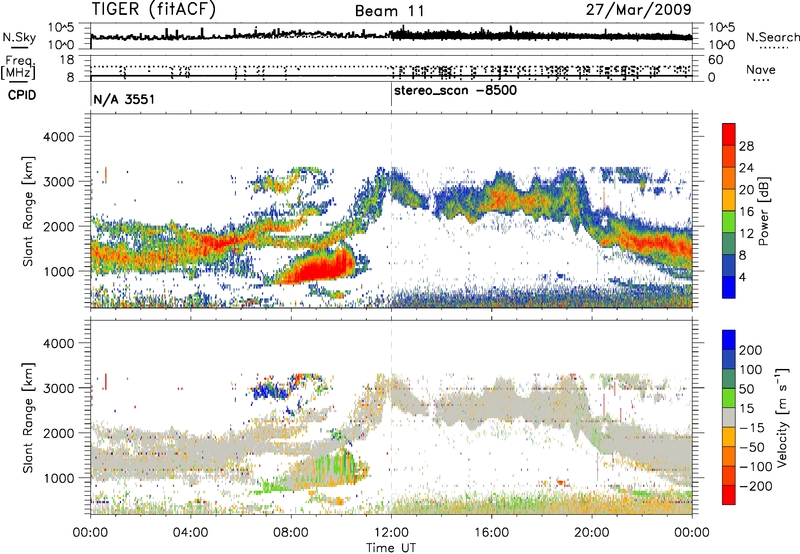Click the dark green 8–12 dB Power segment
This screenshot has height=554, width=800.
point(729,244)
